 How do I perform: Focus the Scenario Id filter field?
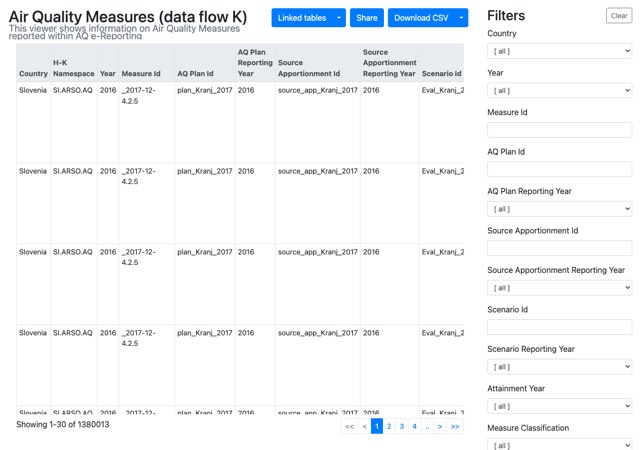(x=559, y=327)
